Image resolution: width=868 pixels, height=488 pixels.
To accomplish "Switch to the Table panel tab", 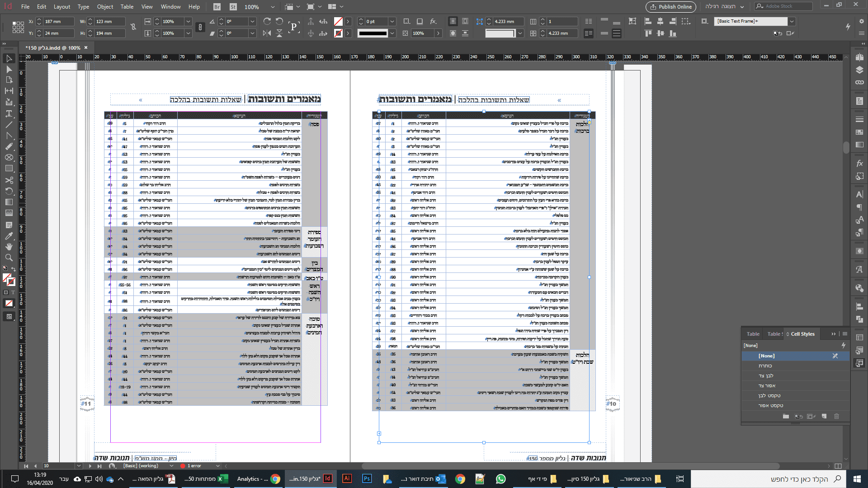I will pyautogui.click(x=753, y=334).
